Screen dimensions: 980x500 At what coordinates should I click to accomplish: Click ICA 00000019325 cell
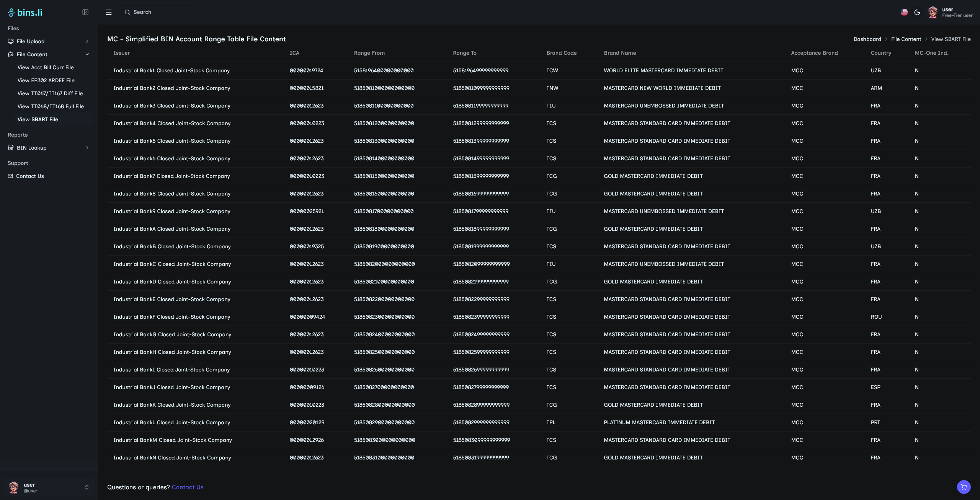tap(307, 246)
